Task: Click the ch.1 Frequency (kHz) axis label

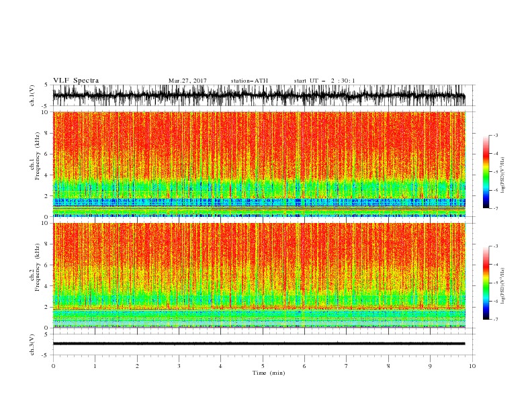Action: 35,154
